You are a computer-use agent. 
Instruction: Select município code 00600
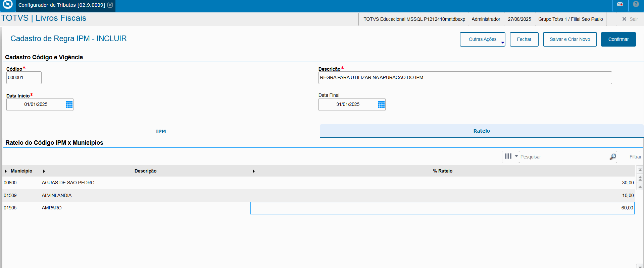pyautogui.click(x=10, y=183)
